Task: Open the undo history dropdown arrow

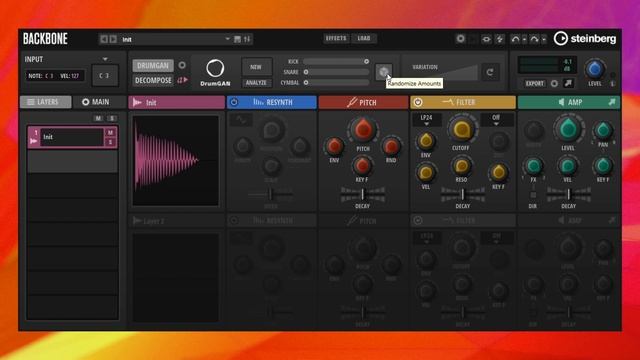Action: pos(524,40)
